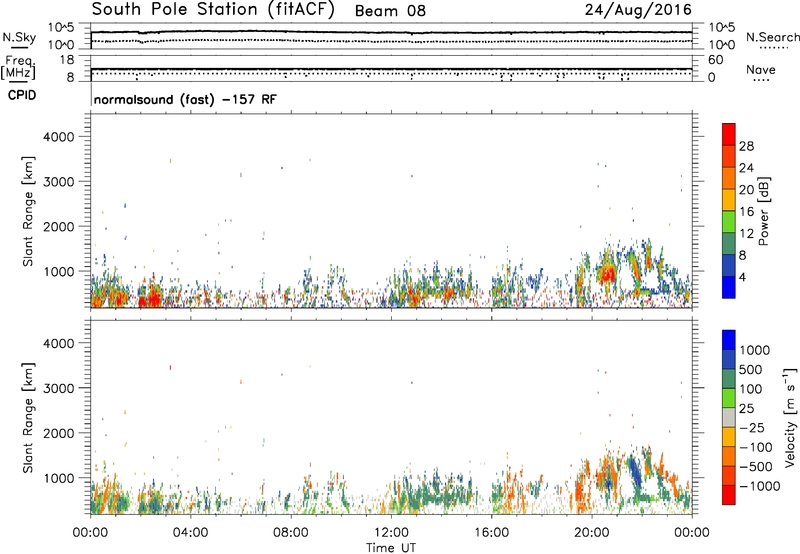Click the light green 12-16 dB power swatch

(729, 222)
